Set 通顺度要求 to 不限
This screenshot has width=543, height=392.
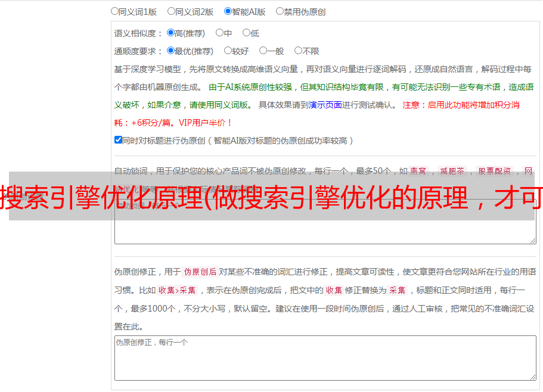(x=298, y=51)
